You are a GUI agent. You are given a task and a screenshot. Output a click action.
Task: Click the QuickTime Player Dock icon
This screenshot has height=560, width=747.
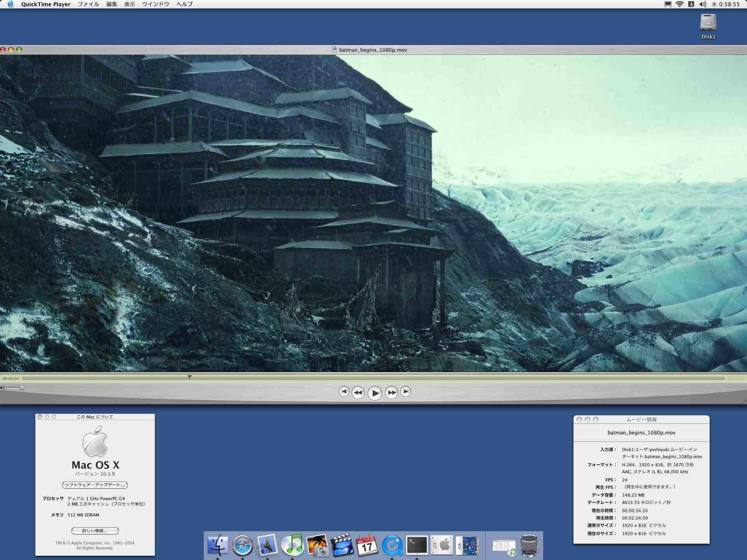(x=392, y=545)
